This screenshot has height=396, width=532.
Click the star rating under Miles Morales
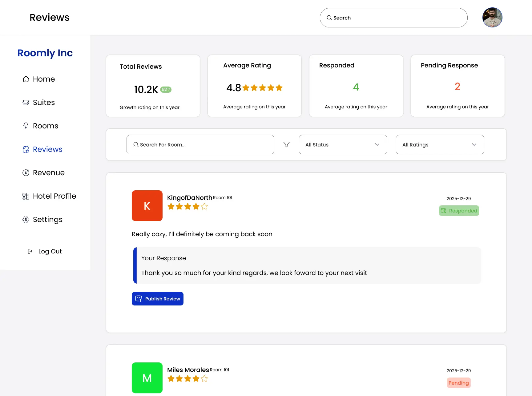tap(187, 379)
